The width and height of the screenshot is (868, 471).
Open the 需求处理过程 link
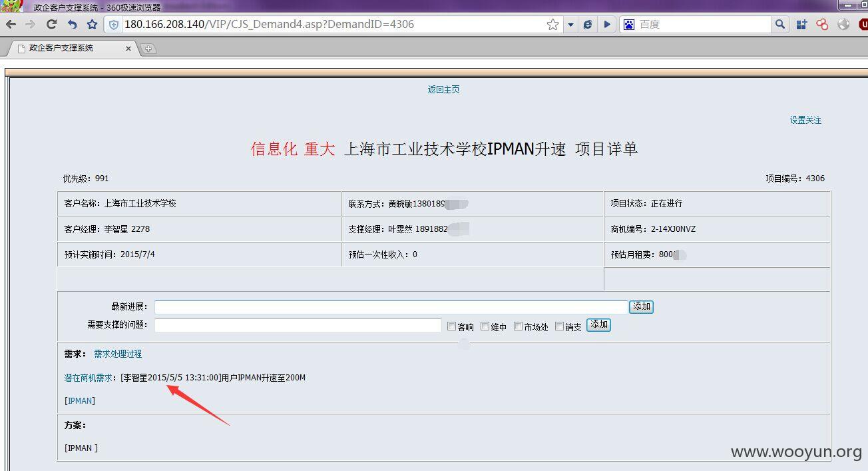[118, 354]
